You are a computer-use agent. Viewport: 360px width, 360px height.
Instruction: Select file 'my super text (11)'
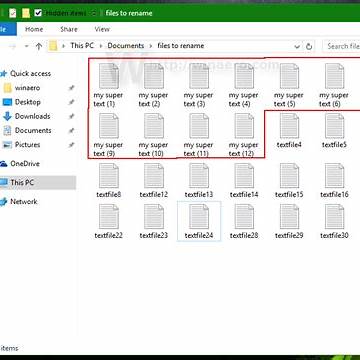(199, 135)
